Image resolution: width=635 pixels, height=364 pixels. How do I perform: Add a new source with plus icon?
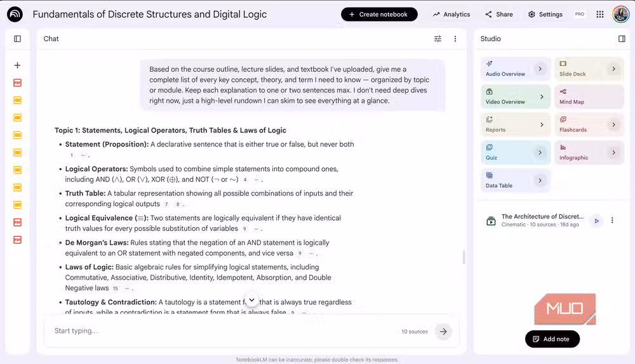[x=17, y=65]
